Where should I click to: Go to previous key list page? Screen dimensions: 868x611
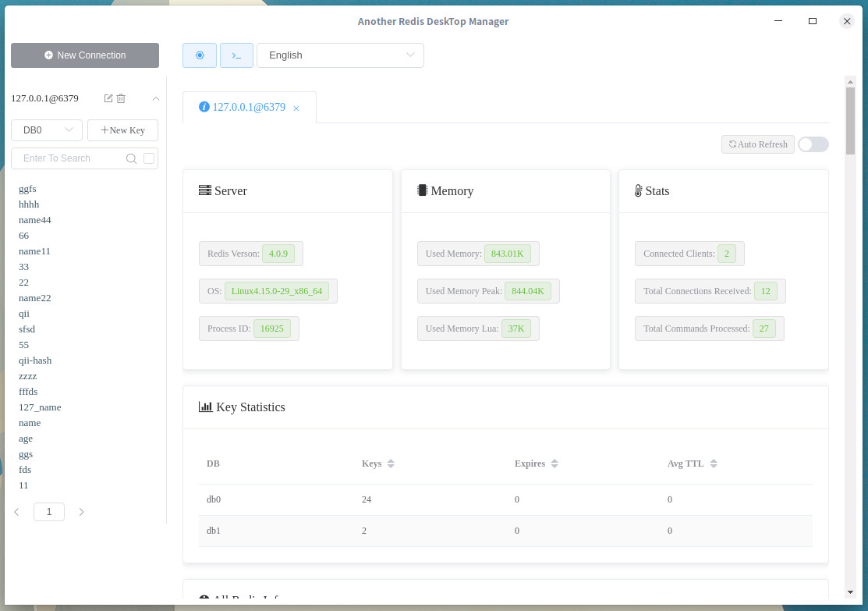coord(16,512)
